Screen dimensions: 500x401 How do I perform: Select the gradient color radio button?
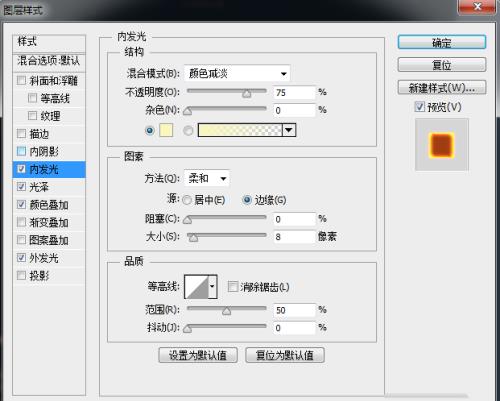pos(188,131)
